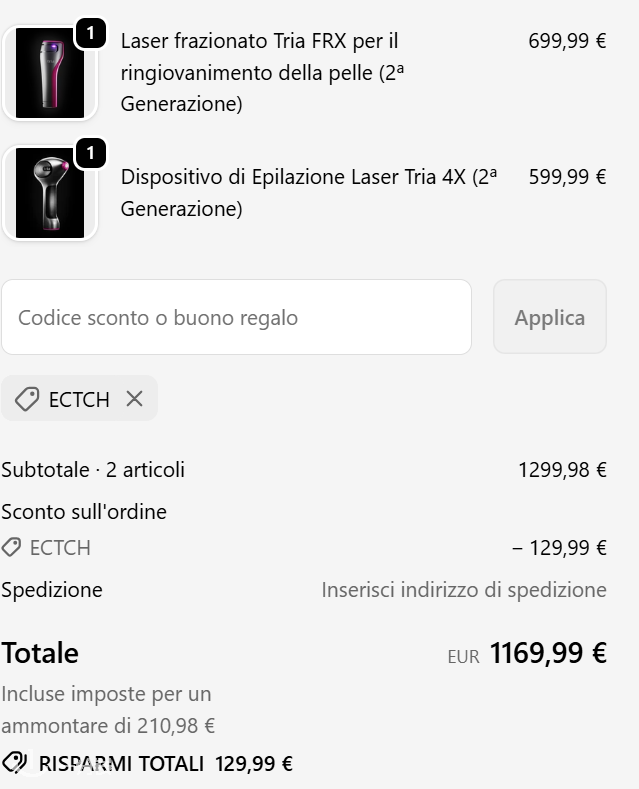639x789 pixels.
Task: Open the Tria FRX laser product thumbnail
Action: [x=49, y=73]
